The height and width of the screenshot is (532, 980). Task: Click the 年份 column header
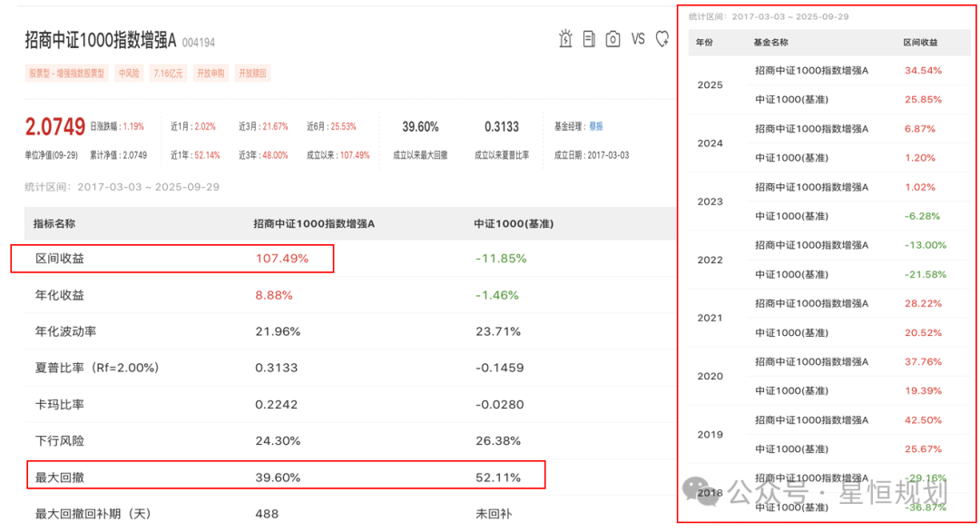pos(704,43)
